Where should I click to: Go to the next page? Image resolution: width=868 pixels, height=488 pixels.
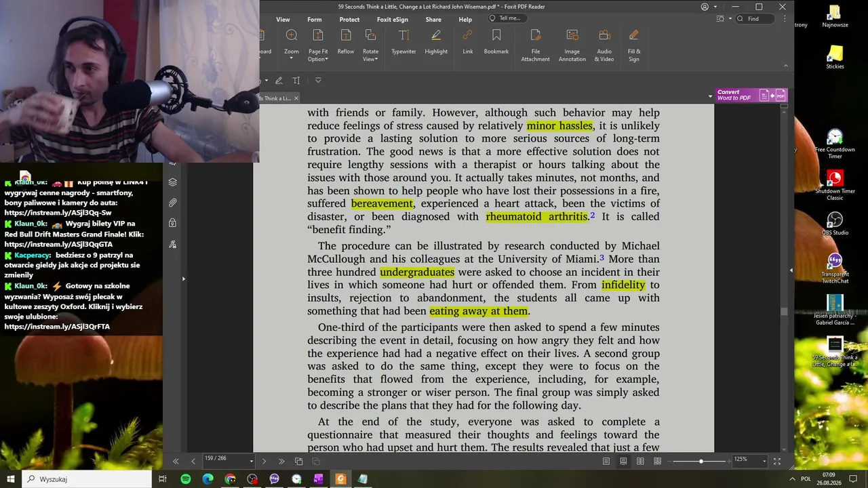coord(264,462)
